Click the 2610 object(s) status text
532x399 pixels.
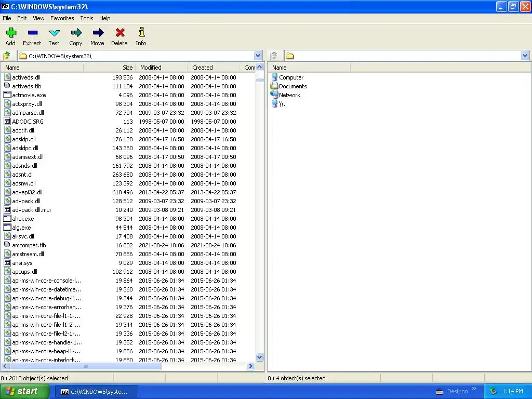34,378
